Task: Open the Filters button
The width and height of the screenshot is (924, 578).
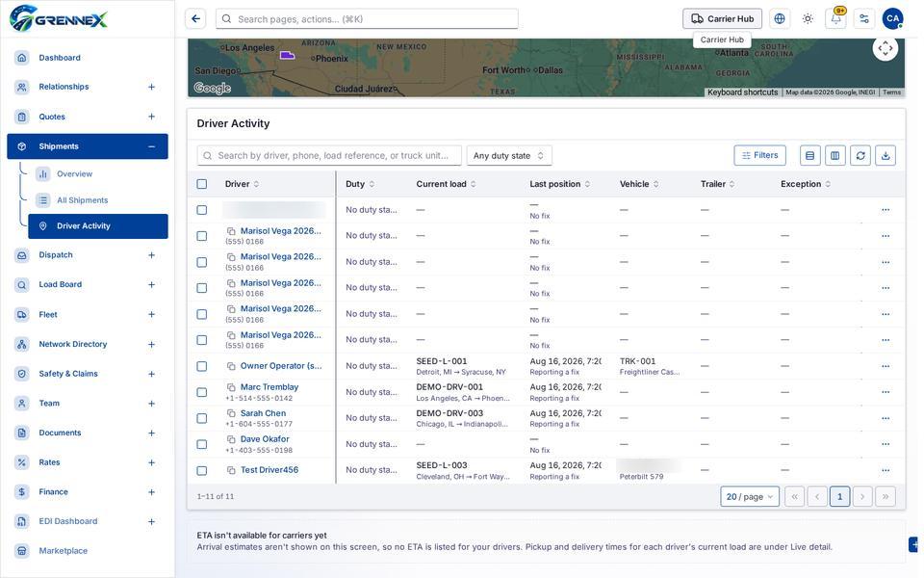Action: (759, 155)
